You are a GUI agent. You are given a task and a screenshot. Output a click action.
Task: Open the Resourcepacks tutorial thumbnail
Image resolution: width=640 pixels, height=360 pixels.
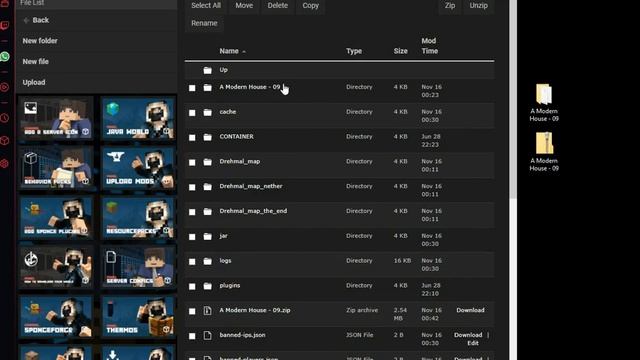tap(138, 218)
